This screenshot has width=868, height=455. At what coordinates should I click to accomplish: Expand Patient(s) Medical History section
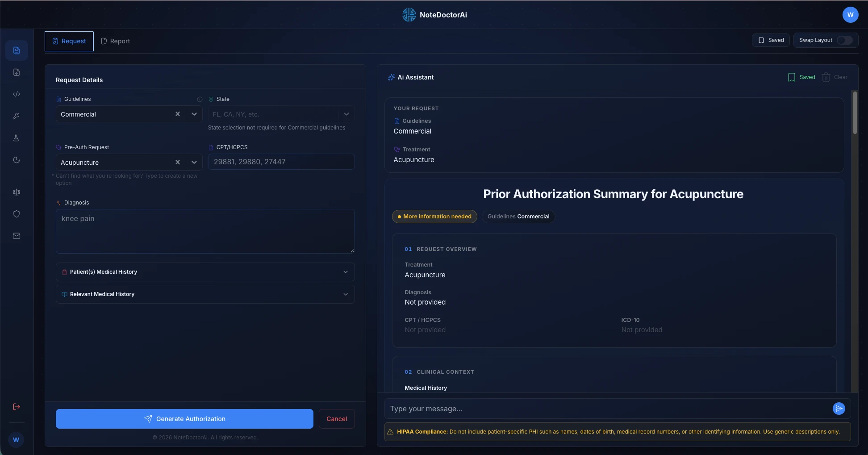[x=205, y=272]
